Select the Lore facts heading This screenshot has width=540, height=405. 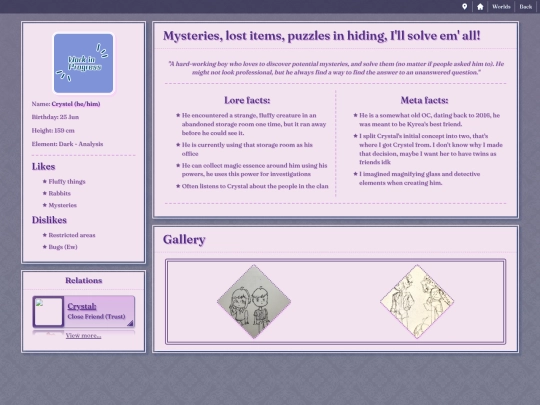point(247,100)
